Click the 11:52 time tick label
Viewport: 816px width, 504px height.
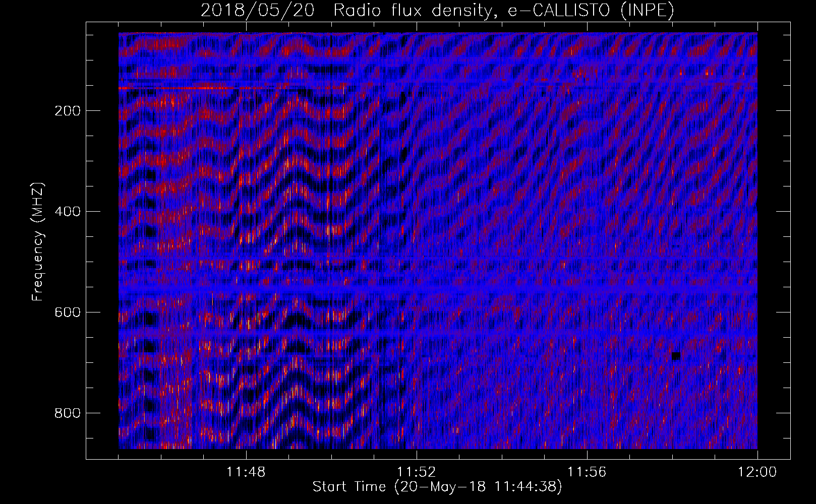pyautogui.click(x=417, y=472)
